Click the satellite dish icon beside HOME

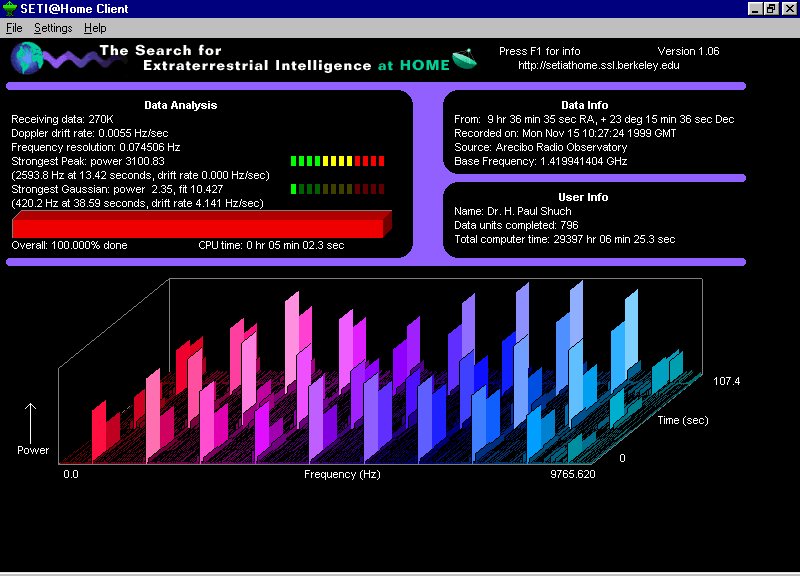click(x=464, y=59)
